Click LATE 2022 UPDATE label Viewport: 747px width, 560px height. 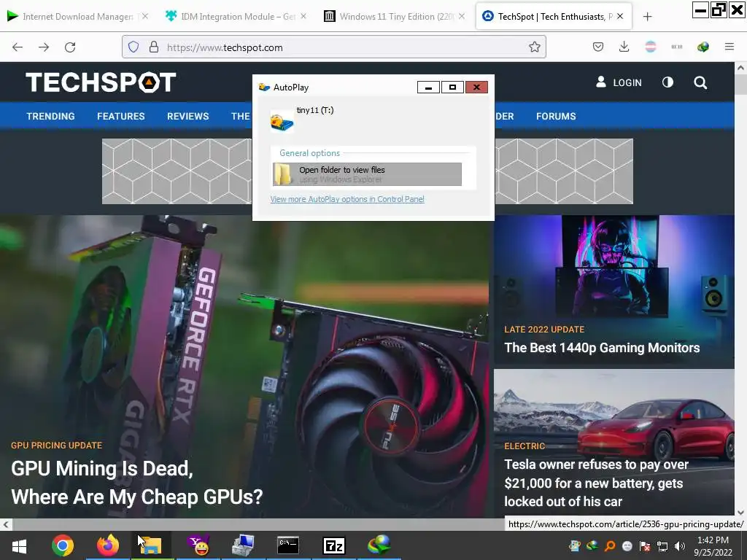pos(544,330)
